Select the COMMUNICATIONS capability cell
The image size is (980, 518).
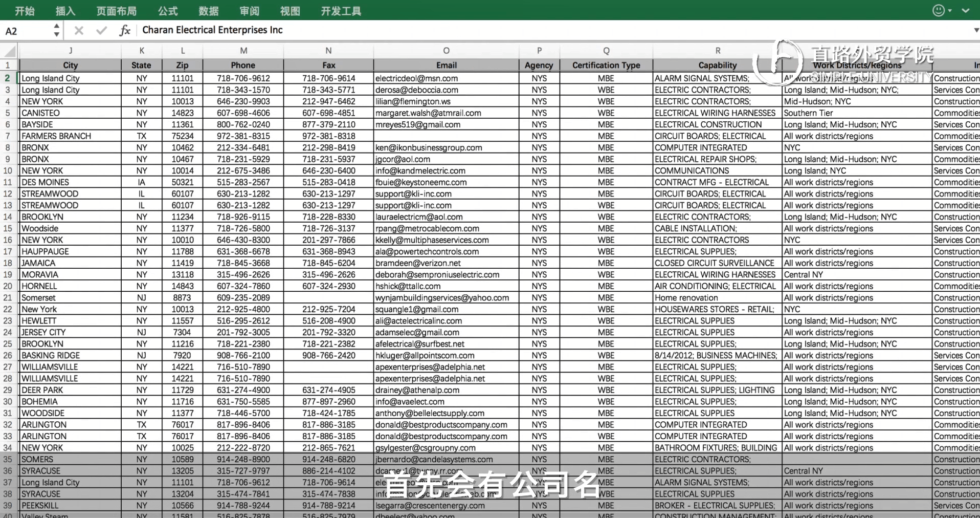click(718, 170)
